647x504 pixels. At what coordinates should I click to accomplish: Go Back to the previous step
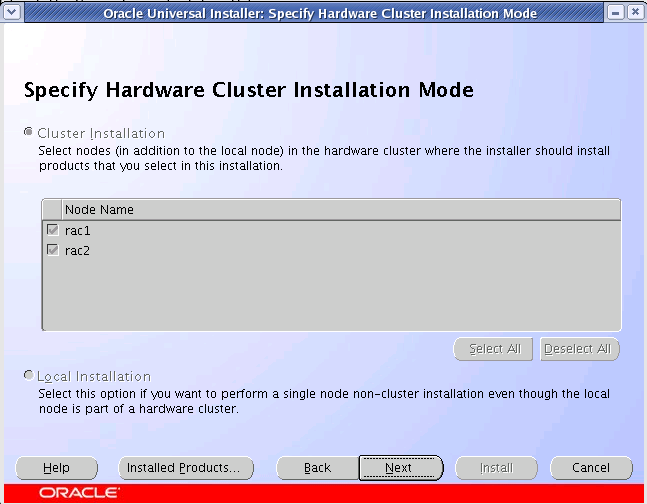point(318,468)
